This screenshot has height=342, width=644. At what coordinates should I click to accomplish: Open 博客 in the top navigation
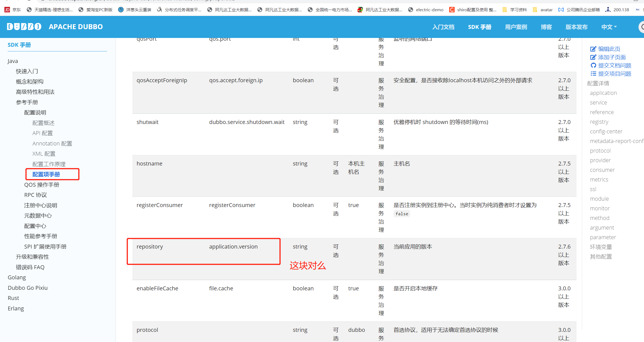pos(546,27)
